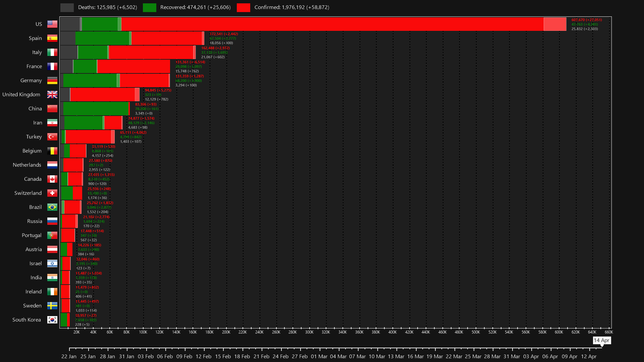Click the Russia flag icon

click(52, 221)
